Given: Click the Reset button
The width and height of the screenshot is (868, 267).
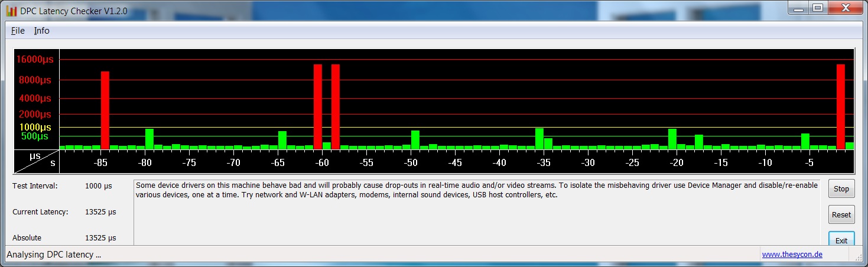Looking at the screenshot, I should coord(841,214).
